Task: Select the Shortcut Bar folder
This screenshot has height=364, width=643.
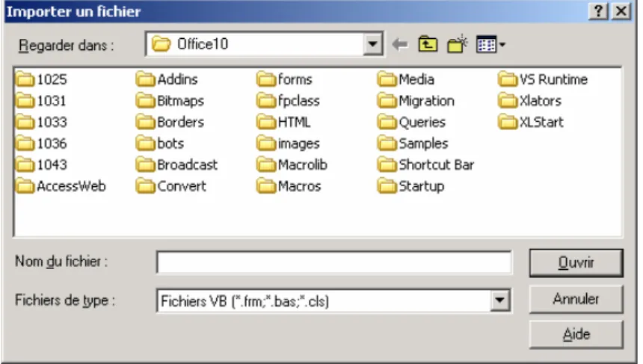Action: [x=426, y=164]
